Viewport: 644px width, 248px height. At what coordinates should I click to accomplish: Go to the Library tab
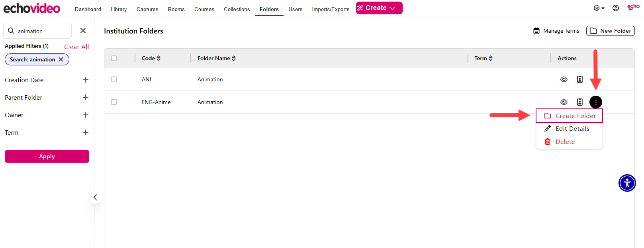click(x=119, y=9)
